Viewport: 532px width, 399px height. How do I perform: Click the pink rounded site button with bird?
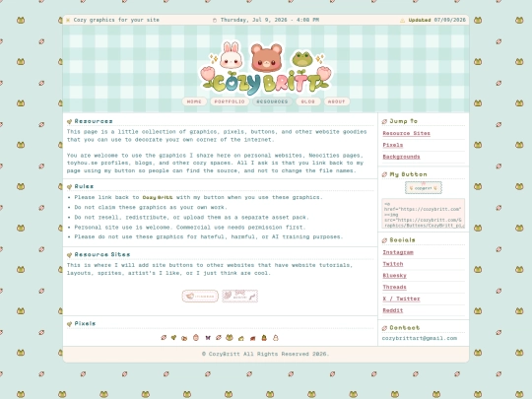tap(200, 296)
